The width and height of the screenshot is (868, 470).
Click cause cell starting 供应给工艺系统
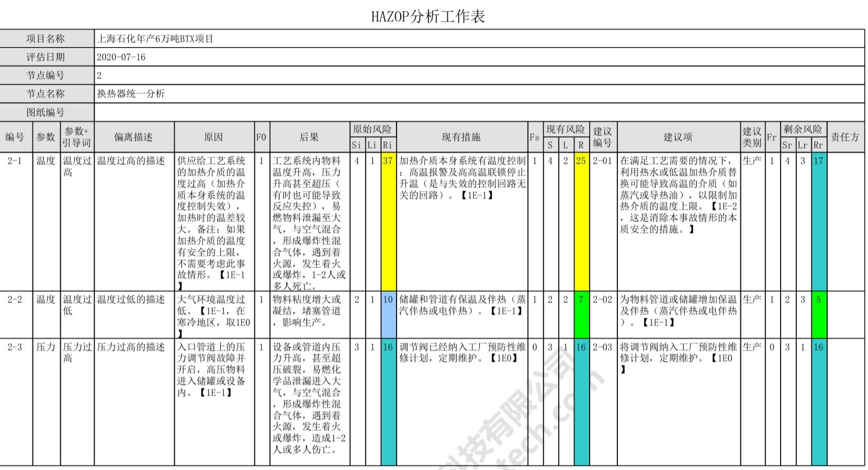point(214,222)
